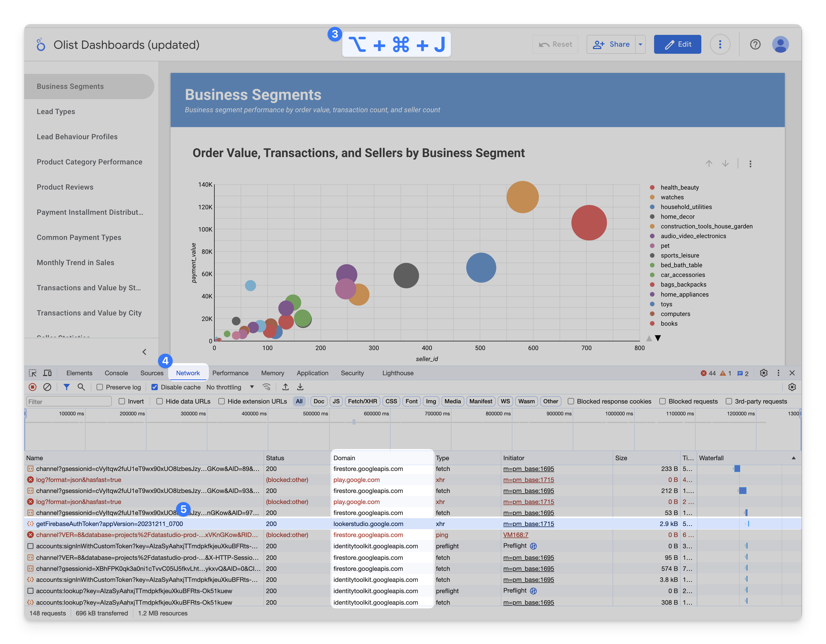Click the m=pm_base:1715 initiator link
The width and height of the screenshot is (826, 644).
528,524
